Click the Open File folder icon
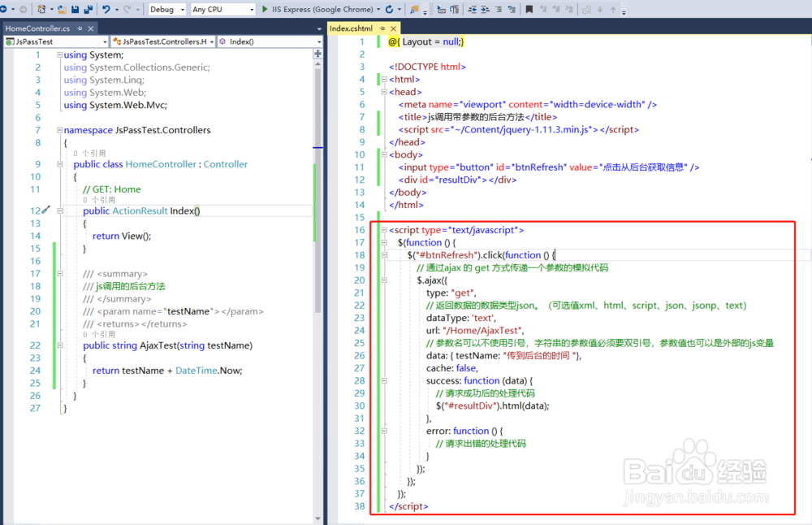 [62, 9]
